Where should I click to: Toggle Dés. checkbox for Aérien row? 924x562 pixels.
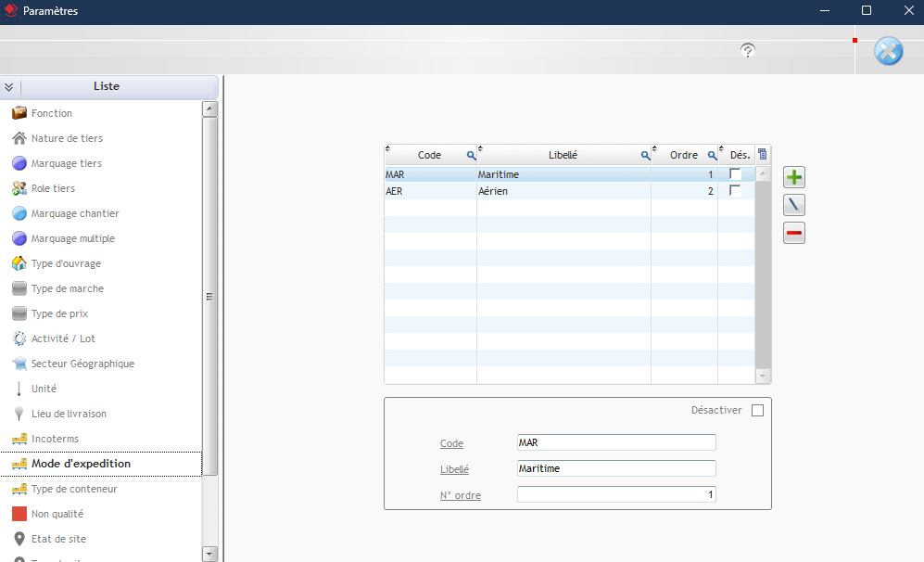click(x=736, y=191)
